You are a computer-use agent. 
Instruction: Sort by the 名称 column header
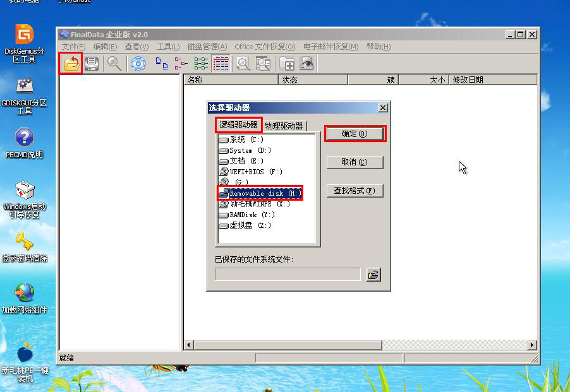[x=231, y=80]
